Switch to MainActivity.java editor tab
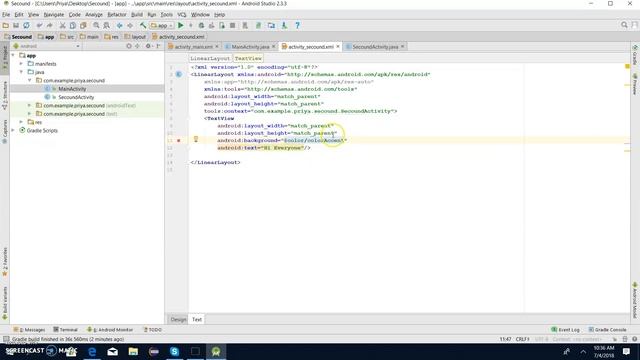Image resolution: width=640 pixels, height=360 pixels. [x=250, y=47]
